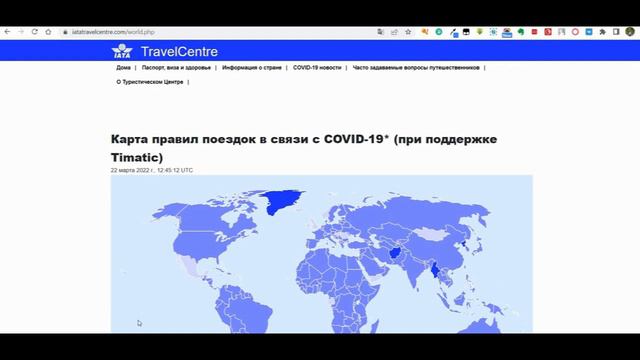This screenshot has width=640, height=360.
Task: Click the 22 марта 2022 timestamp text
Action: (152, 170)
